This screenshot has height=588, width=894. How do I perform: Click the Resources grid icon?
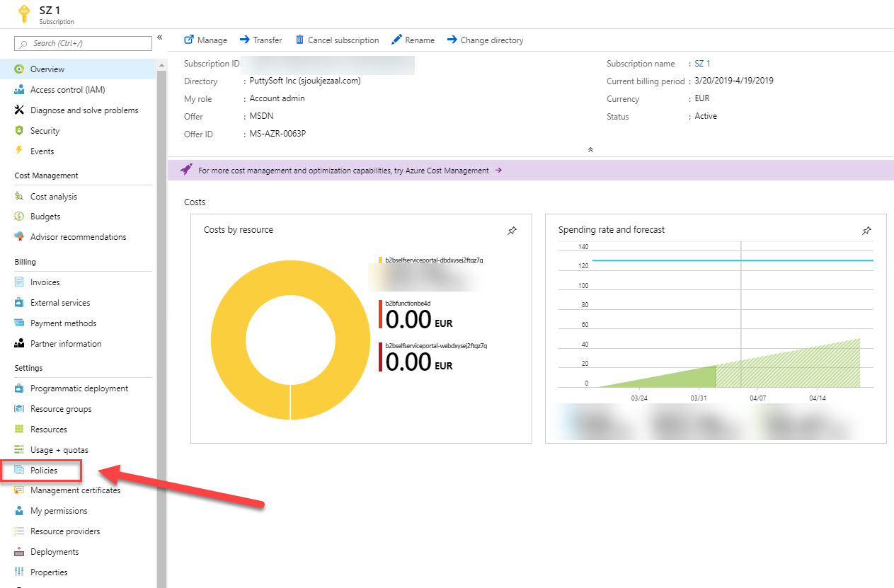pos(19,430)
